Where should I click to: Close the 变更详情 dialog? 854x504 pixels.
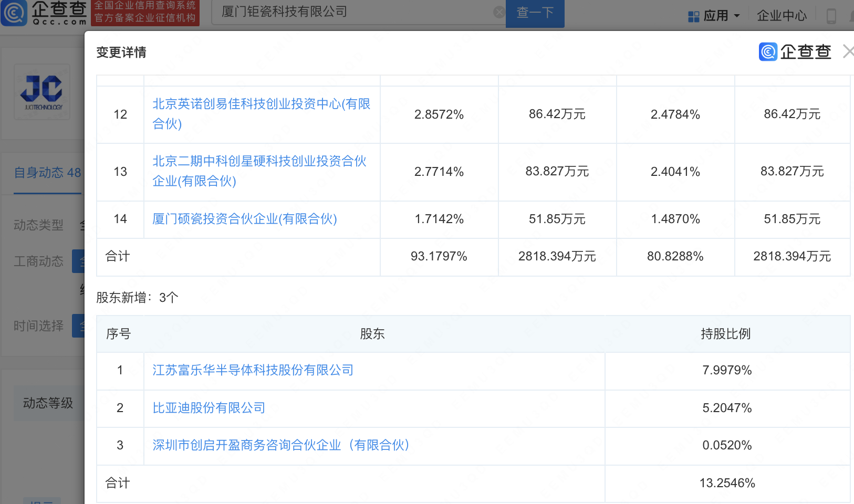coord(848,51)
